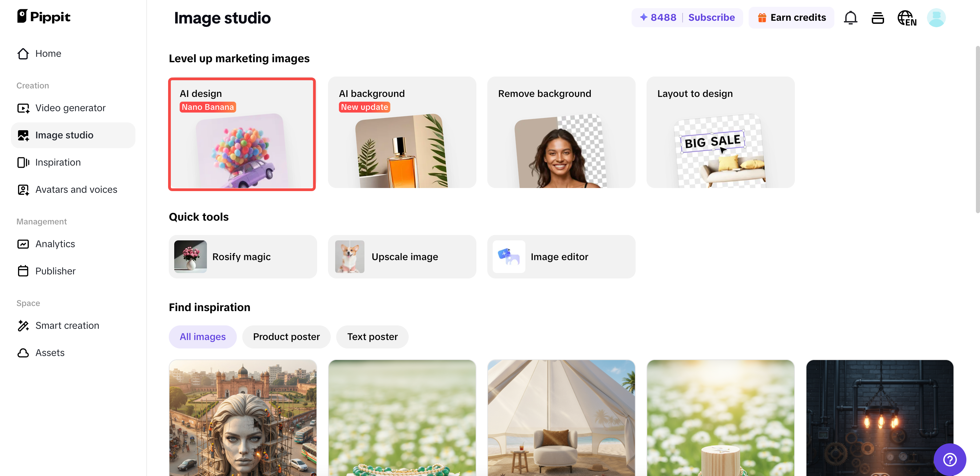Open the Analytics page
The image size is (980, 476).
55,244
